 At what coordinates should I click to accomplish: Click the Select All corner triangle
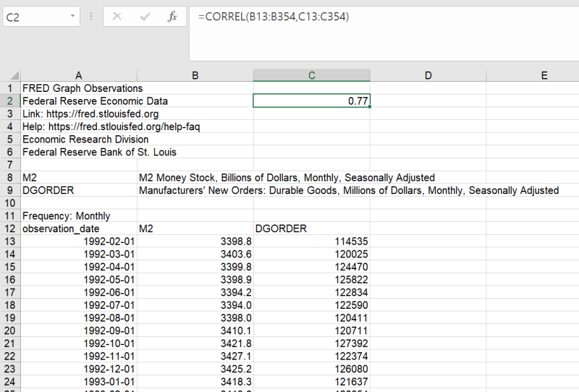pos(14,76)
